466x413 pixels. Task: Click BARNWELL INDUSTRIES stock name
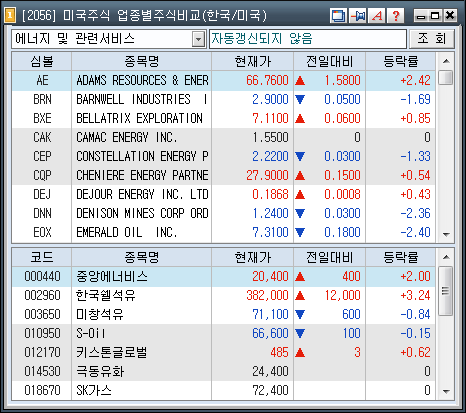click(142, 99)
